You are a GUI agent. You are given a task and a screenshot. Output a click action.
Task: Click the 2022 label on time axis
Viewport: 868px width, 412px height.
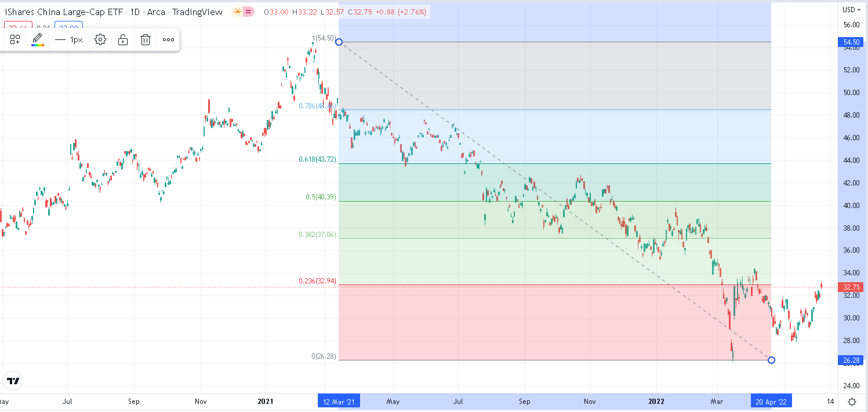(x=656, y=401)
